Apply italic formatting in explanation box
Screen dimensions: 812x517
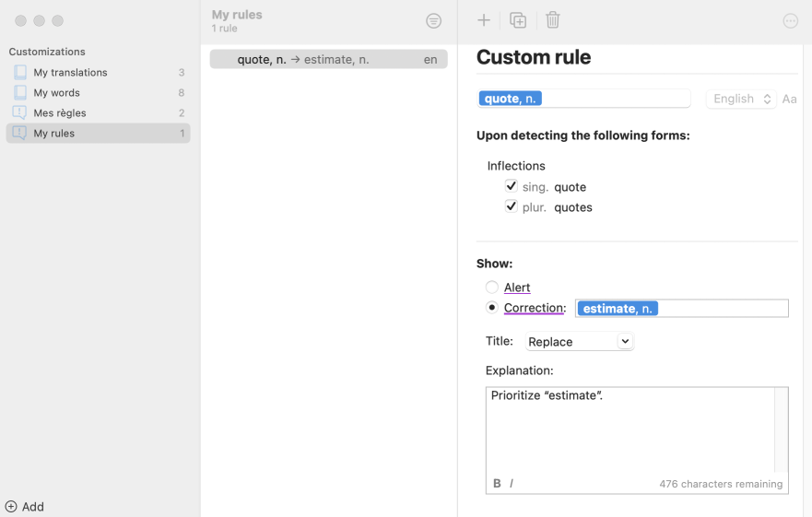click(x=512, y=483)
